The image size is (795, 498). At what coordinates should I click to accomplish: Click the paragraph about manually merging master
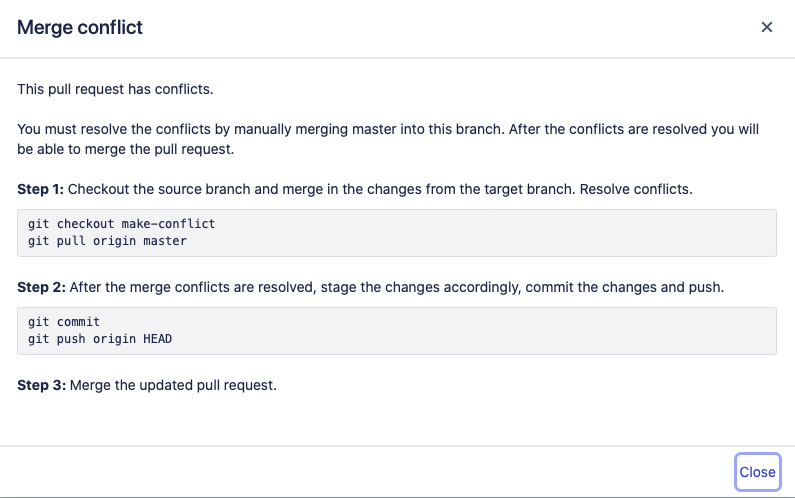pyautogui.click(x=388, y=139)
